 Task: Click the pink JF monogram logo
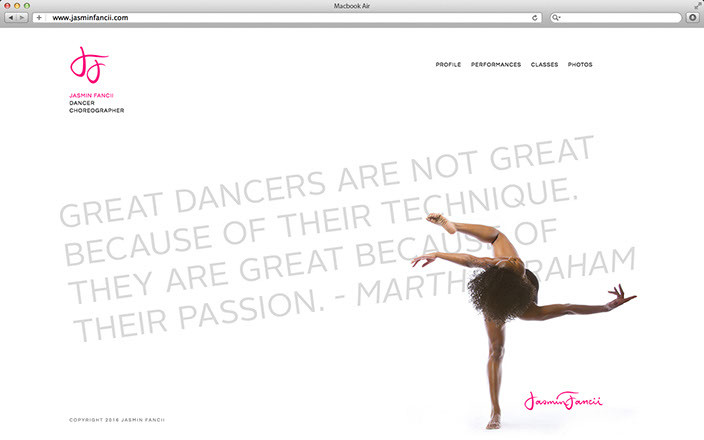[x=88, y=67]
